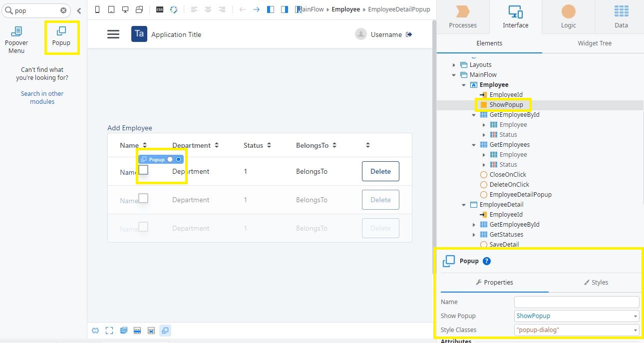
Task: Open the CSS editor
Action: tap(160, 9)
